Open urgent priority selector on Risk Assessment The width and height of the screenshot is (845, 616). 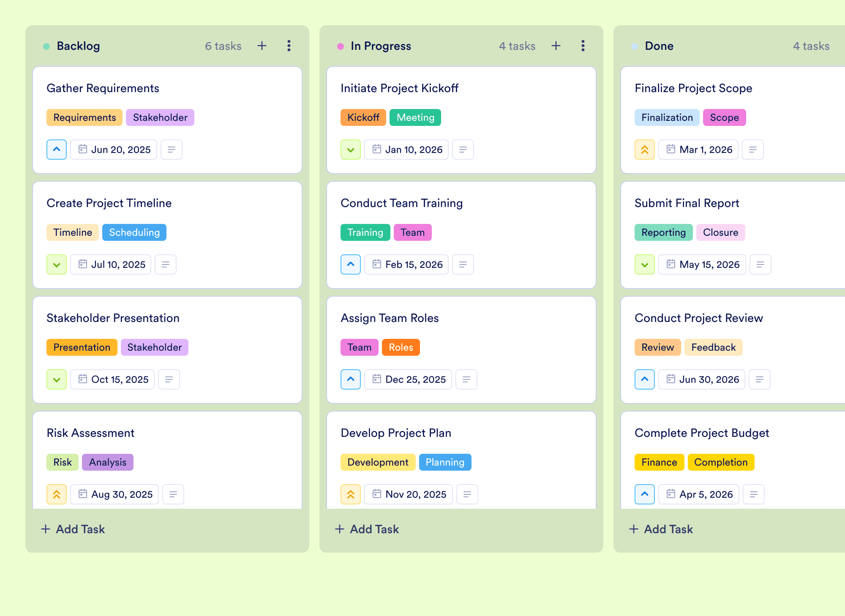(x=57, y=494)
